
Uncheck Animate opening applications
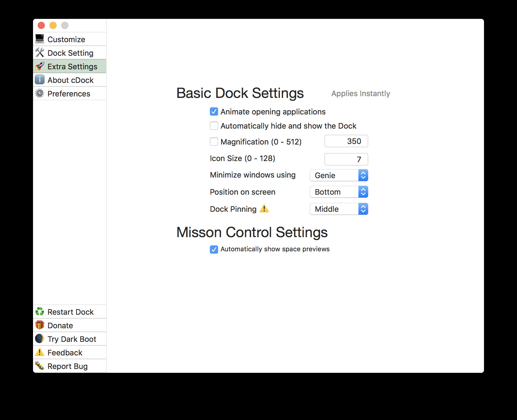click(x=214, y=111)
